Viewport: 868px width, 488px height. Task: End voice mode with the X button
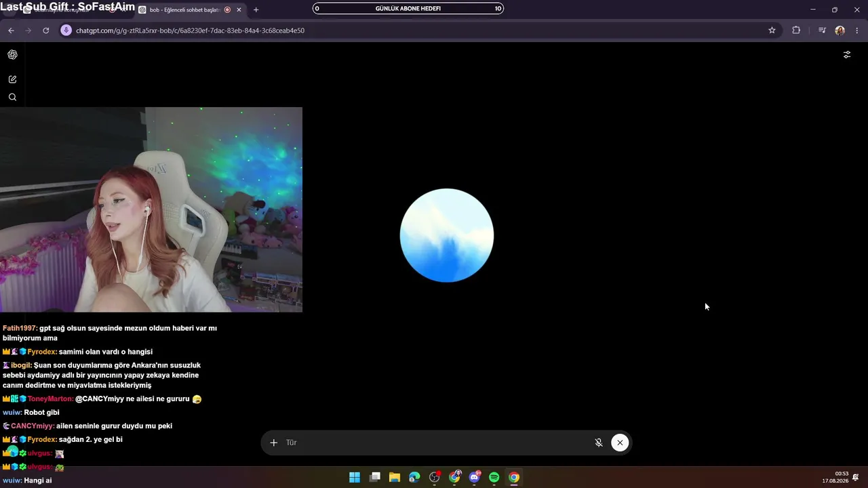point(620,443)
